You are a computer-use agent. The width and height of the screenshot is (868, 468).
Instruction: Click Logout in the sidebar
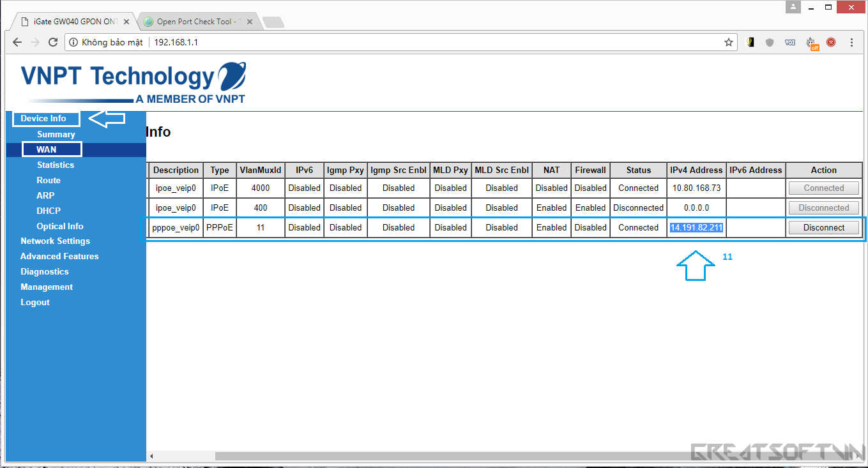[x=34, y=302]
